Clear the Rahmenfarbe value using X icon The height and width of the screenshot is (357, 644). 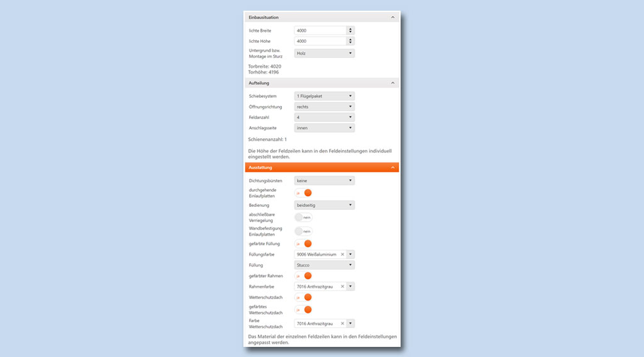pyautogui.click(x=342, y=287)
